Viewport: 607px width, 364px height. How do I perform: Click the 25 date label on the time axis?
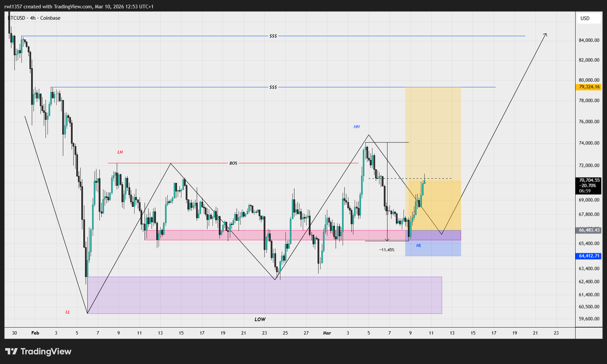pyautogui.click(x=285, y=333)
